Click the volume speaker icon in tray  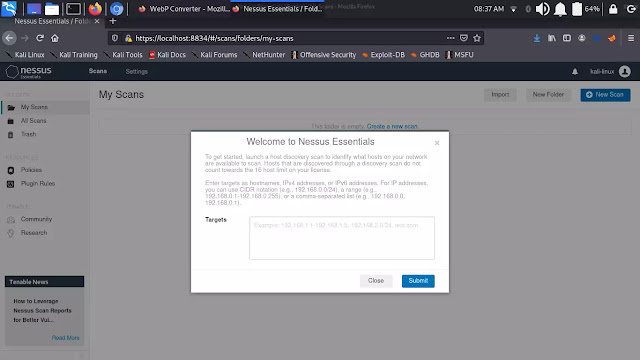542,9
